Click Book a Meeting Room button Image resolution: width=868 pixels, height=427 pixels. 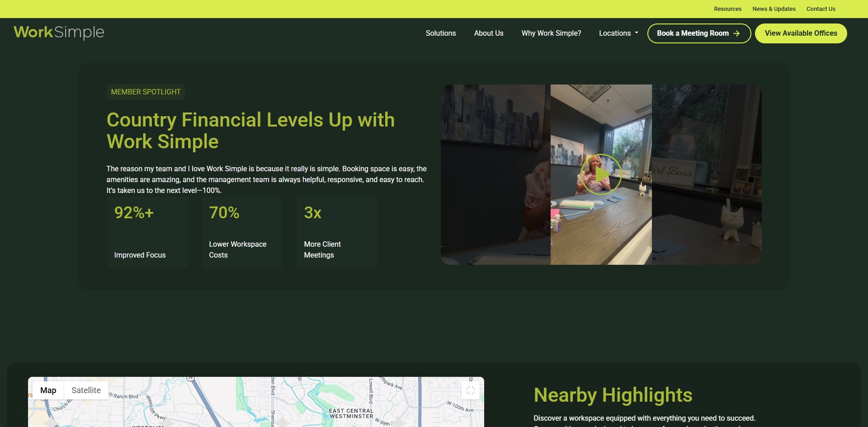pos(699,33)
